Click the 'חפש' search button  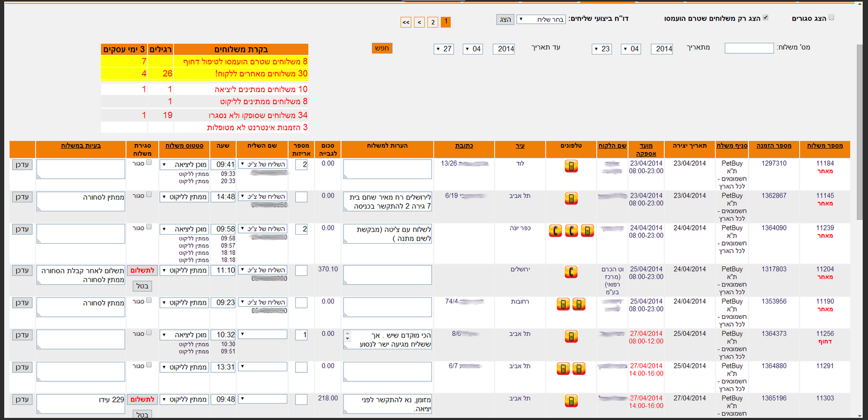coord(382,48)
